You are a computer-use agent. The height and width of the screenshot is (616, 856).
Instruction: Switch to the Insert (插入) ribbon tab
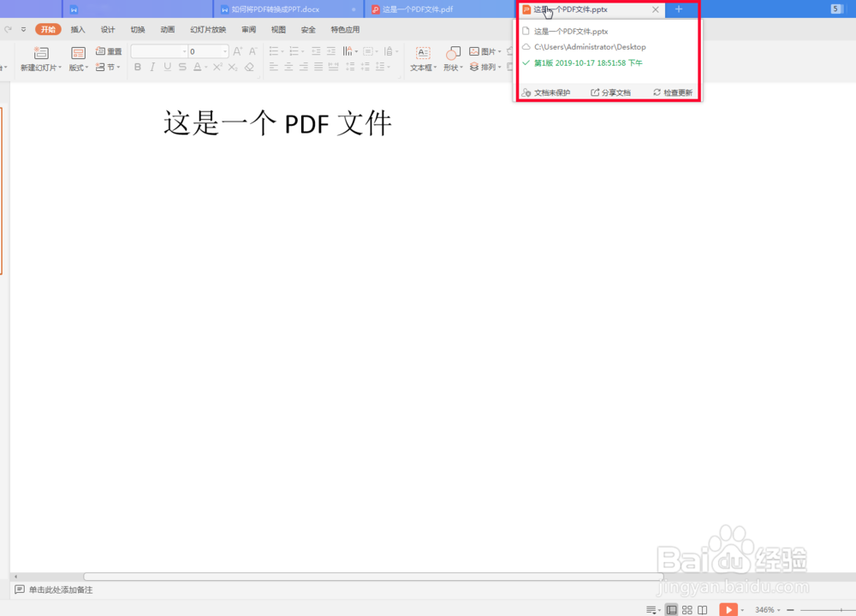click(78, 29)
